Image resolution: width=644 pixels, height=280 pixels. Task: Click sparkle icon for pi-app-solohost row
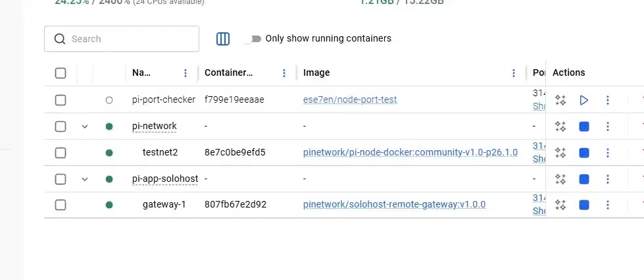(x=560, y=179)
